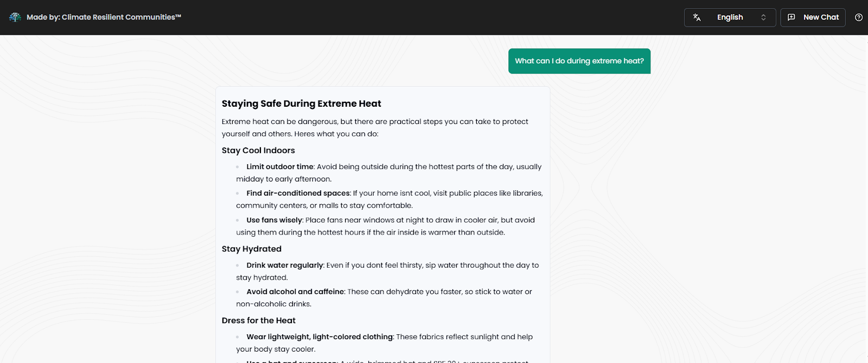Click the "Wear lightweight, light-colored clothing" text
Viewport: 868px width, 363px height.
pyautogui.click(x=319, y=336)
